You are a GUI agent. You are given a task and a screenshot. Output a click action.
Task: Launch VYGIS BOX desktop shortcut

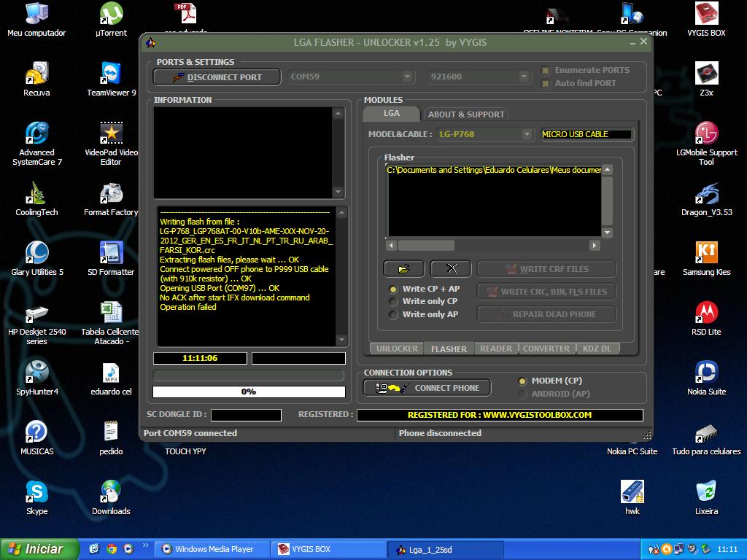coord(706,19)
